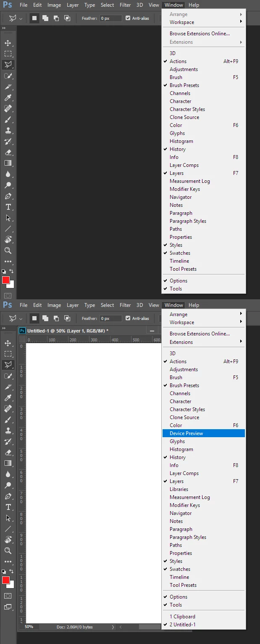Expand toolbar double-arrow in window with no document
Viewport: 260px width, 644px height.
coord(4,28)
